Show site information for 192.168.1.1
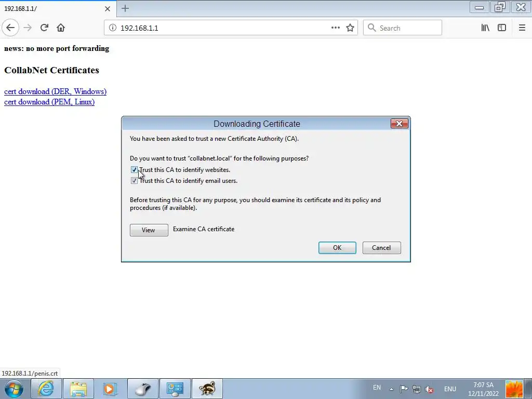This screenshot has width=532, height=399. (x=113, y=28)
